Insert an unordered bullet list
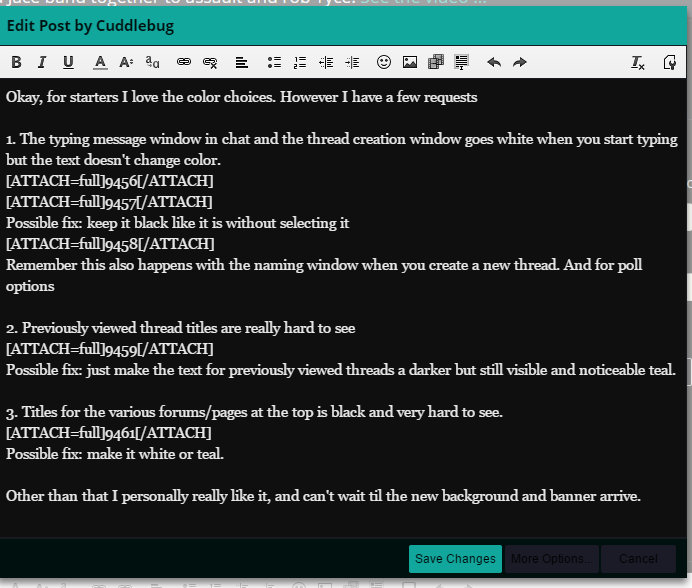The width and height of the screenshot is (692, 588). [x=274, y=62]
